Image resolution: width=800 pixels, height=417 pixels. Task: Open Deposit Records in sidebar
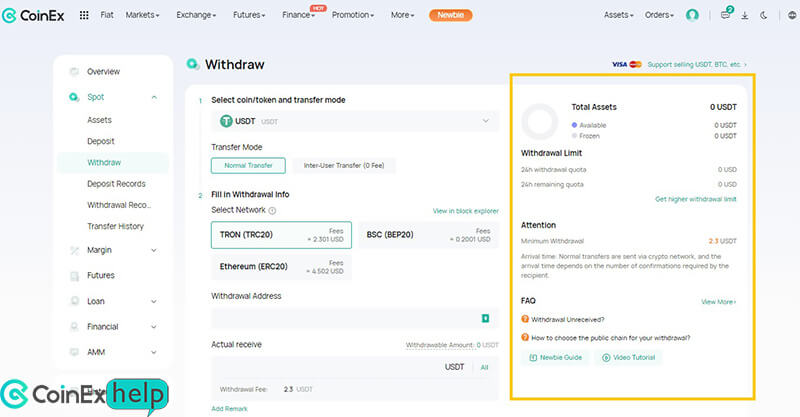[116, 184]
